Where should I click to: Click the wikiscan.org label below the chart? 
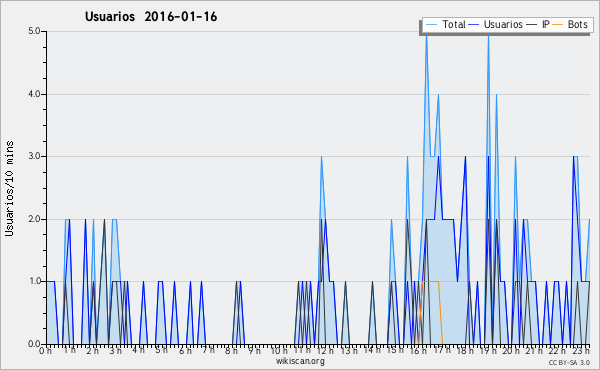point(300,361)
